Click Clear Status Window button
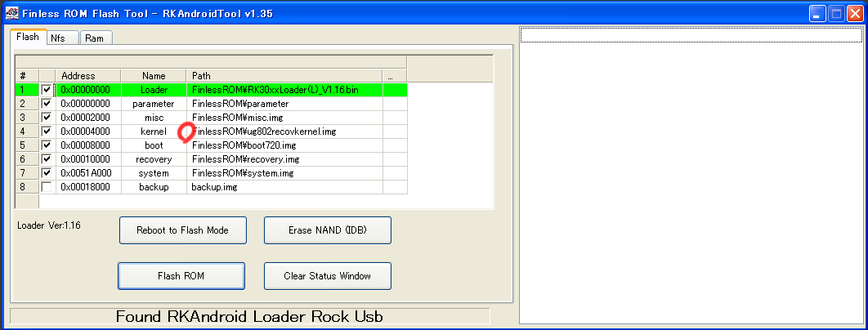The image size is (868, 330). (328, 276)
